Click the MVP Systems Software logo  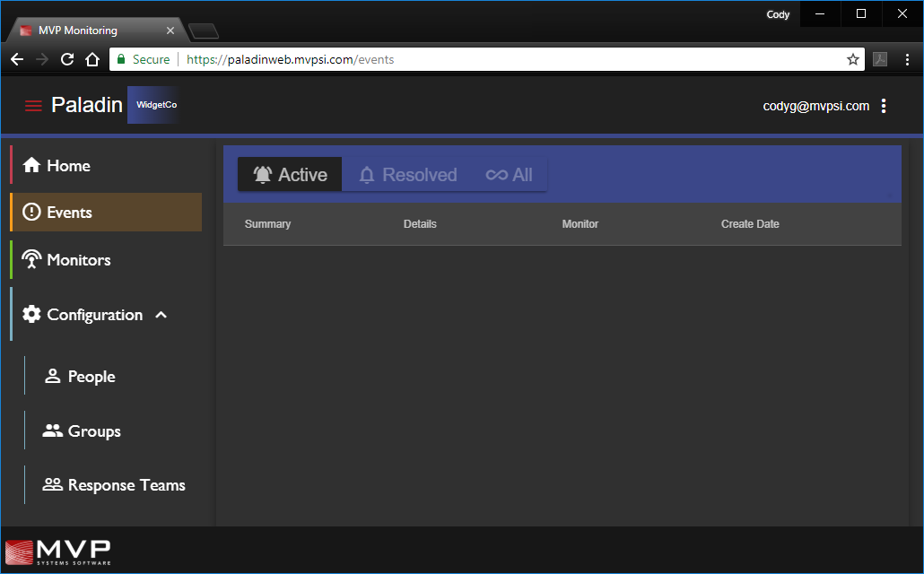58,552
